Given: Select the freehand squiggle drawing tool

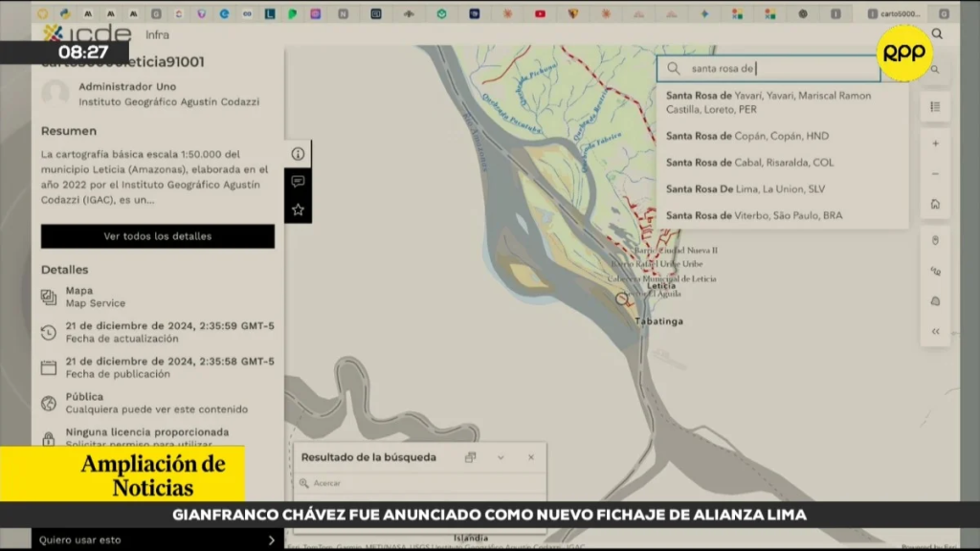Looking at the screenshot, I should click(x=935, y=271).
